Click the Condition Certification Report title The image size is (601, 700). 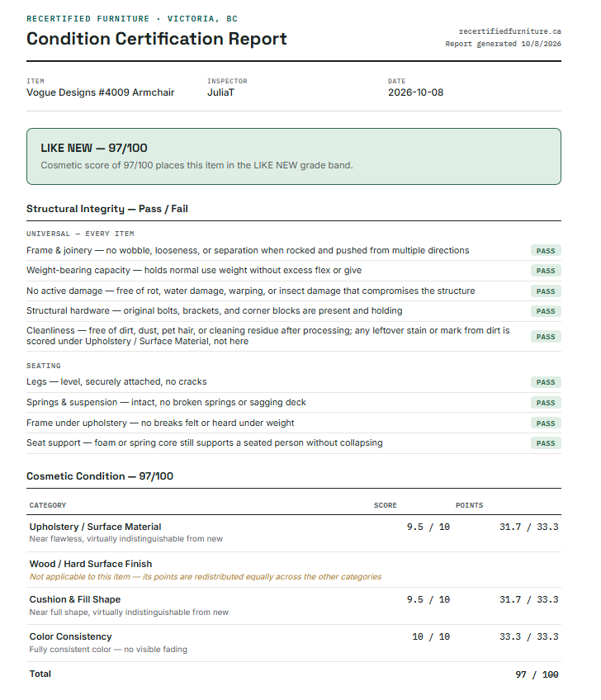pos(156,39)
